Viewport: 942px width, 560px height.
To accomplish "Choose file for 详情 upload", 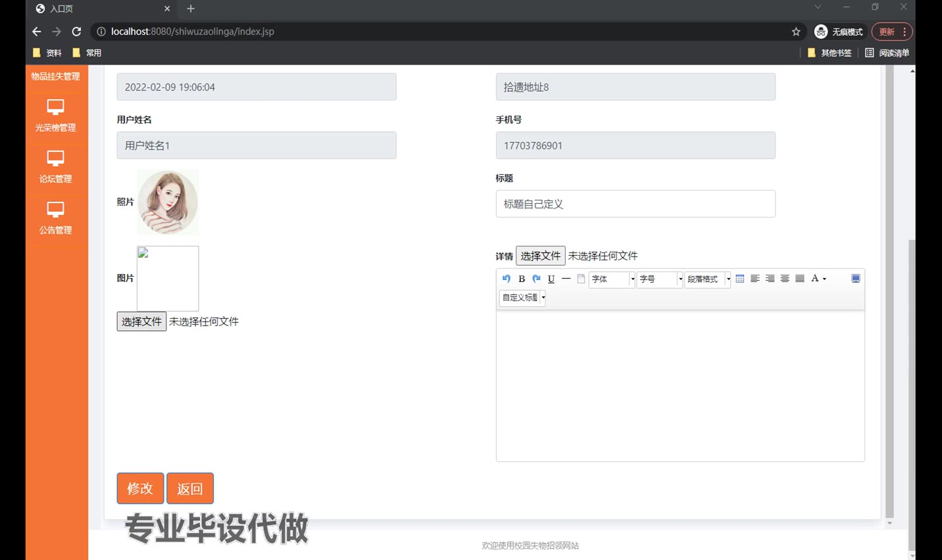I will [x=541, y=256].
